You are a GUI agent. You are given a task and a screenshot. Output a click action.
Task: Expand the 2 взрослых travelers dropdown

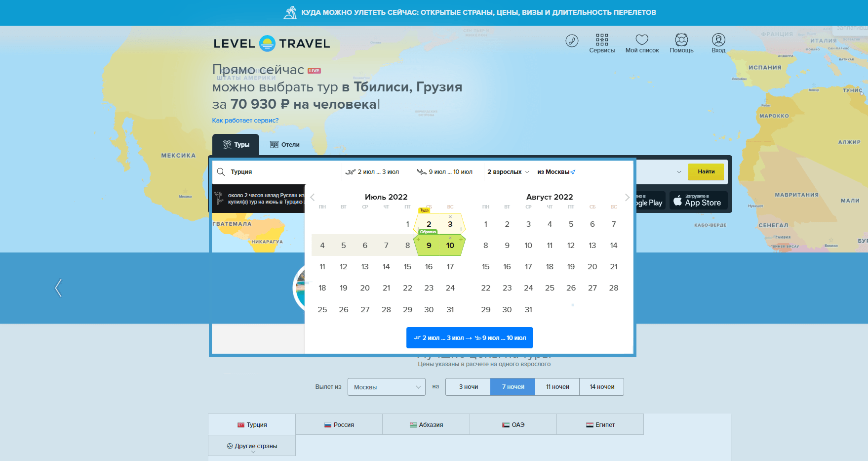click(x=508, y=172)
